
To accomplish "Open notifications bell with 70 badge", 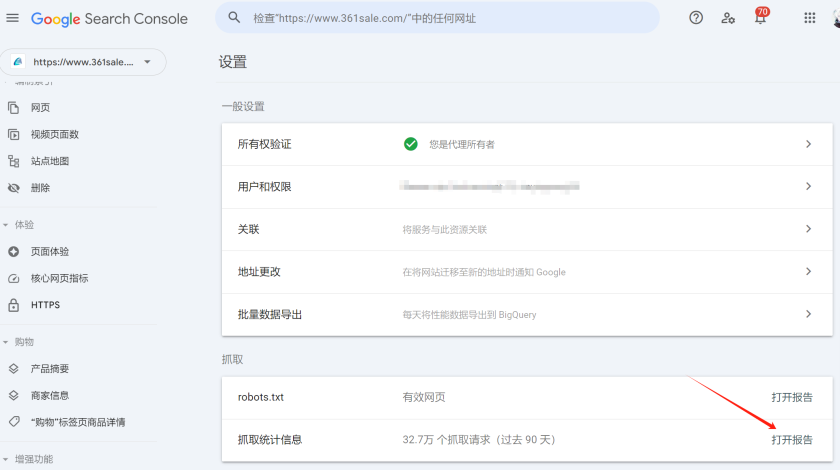I will tap(761, 17).
